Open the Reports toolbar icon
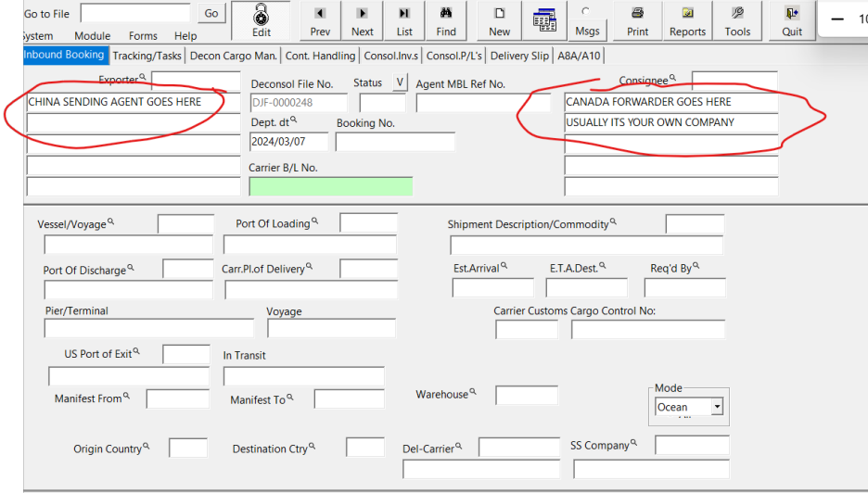The height and width of the screenshot is (493, 868). tap(687, 13)
